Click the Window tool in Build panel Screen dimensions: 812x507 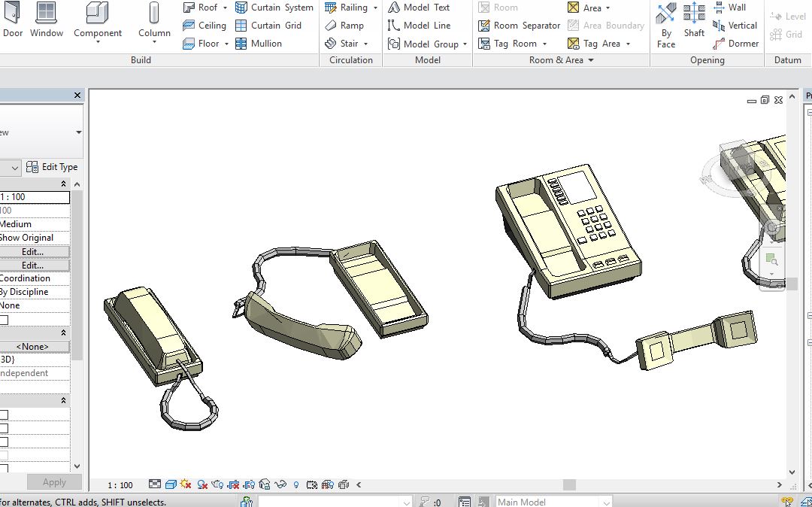(x=47, y=20)
